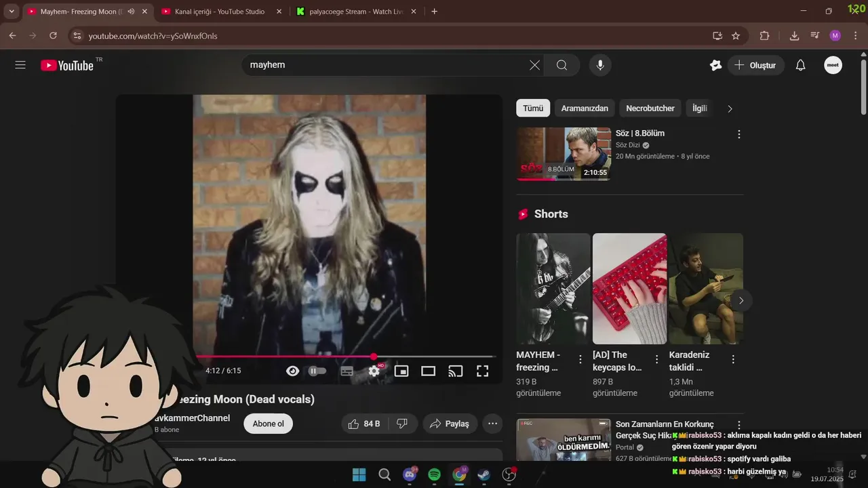Show next shorts with the arrow
Screen dimensions: 868x488
pos(741,300)
